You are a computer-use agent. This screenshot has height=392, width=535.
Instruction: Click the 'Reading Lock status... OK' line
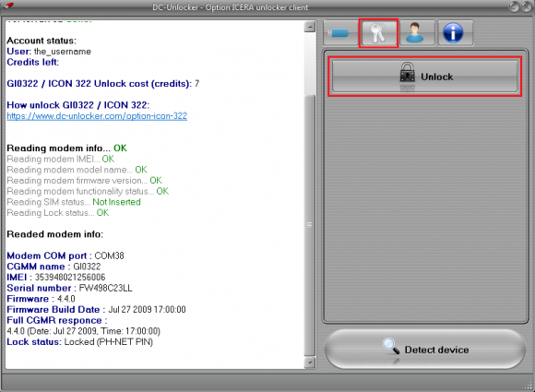(x=58, y=213)
